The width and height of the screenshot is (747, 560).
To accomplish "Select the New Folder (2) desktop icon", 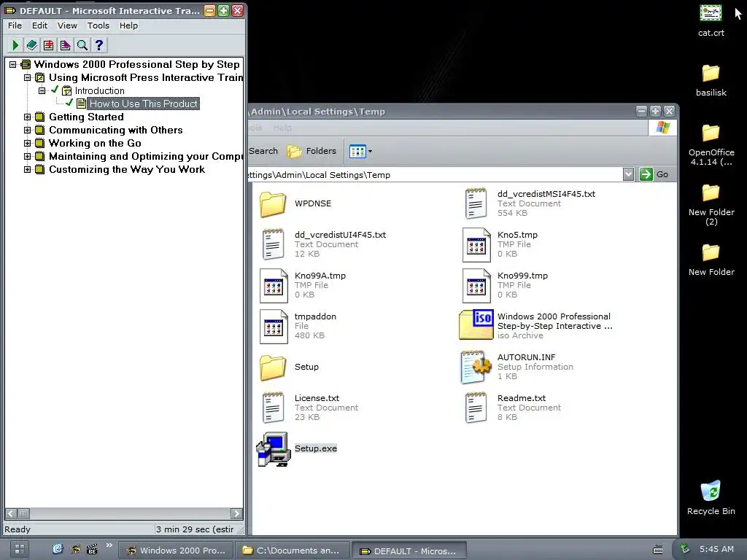I will click(711, 192).
